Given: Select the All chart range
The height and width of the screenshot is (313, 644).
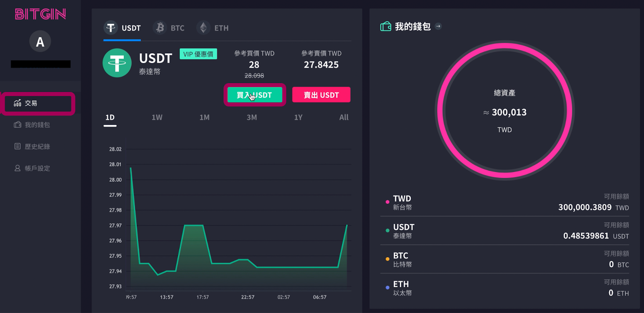Looking at the screenshot, I should [x=344, y=118].
